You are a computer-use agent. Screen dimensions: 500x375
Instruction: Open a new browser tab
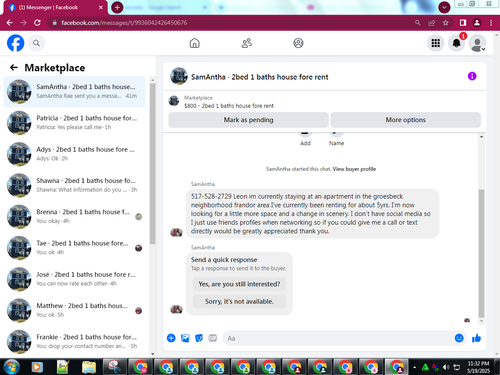point(117,7)
